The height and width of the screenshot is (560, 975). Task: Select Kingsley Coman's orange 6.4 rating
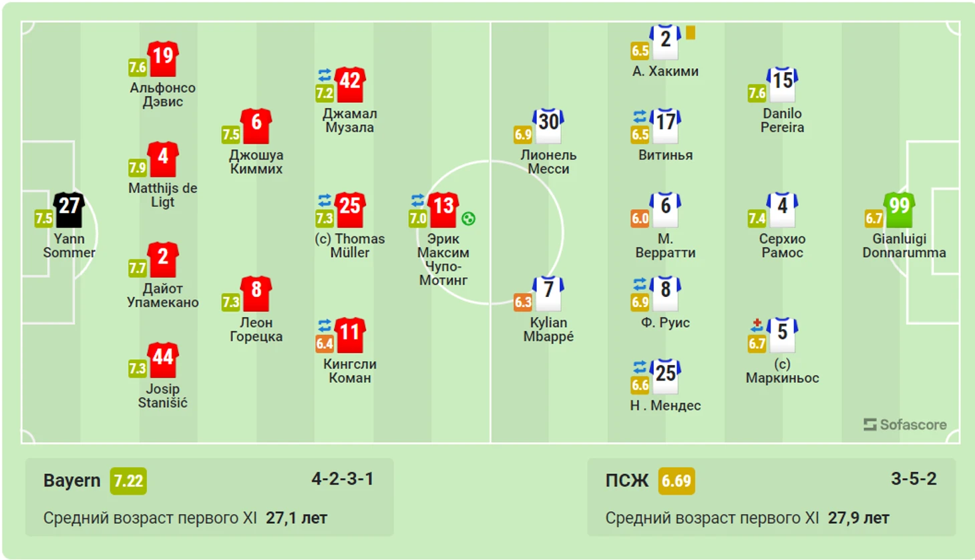[325, 344]
